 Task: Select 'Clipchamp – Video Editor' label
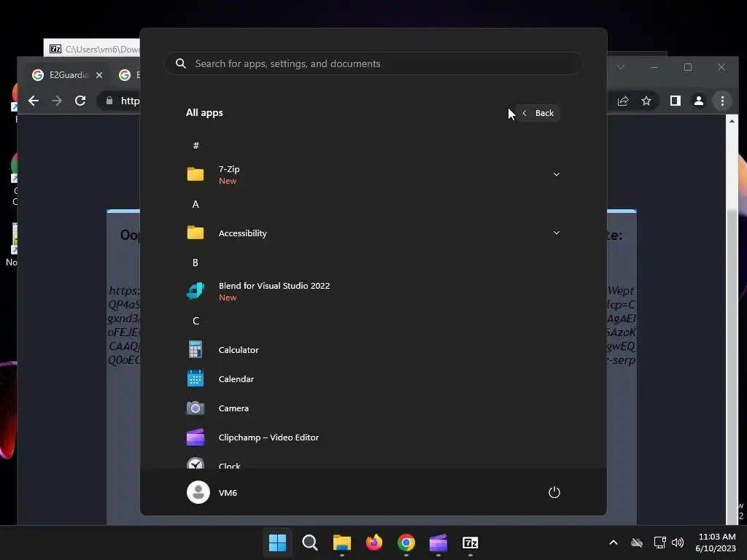[268, 437]
